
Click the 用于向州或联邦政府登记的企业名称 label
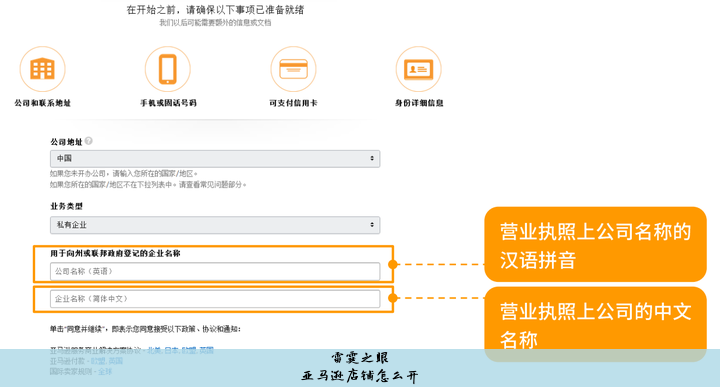tap(115, 253)
